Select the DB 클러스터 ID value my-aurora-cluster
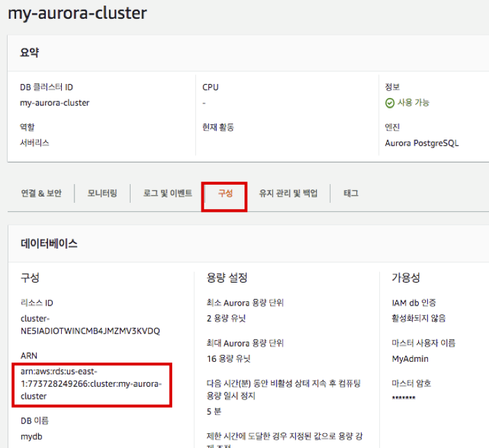This screenshot has width=489, height=448. click(x=55, y=103)
